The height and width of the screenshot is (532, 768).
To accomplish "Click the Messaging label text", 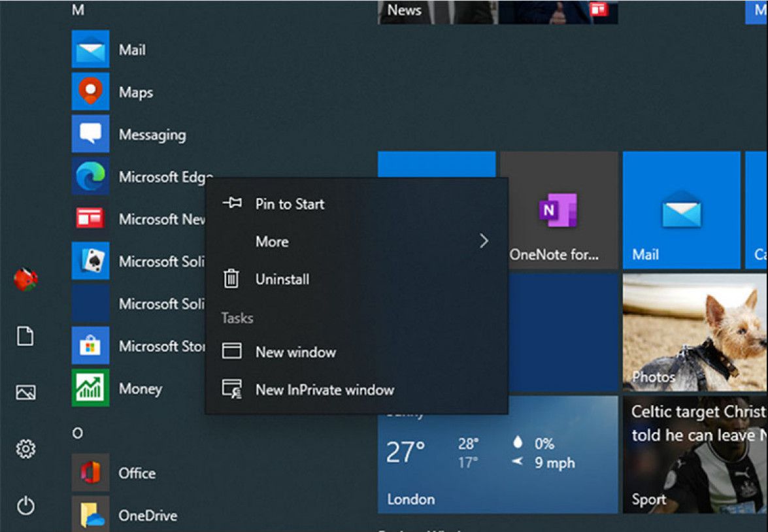I will click(x=152, y=135).
